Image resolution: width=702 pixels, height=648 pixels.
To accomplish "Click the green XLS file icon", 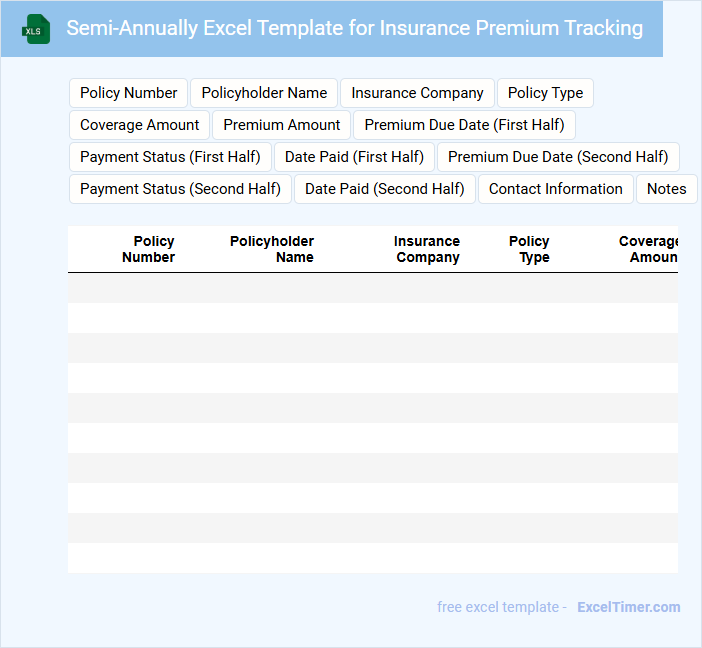I will click(x=36, y=29).
